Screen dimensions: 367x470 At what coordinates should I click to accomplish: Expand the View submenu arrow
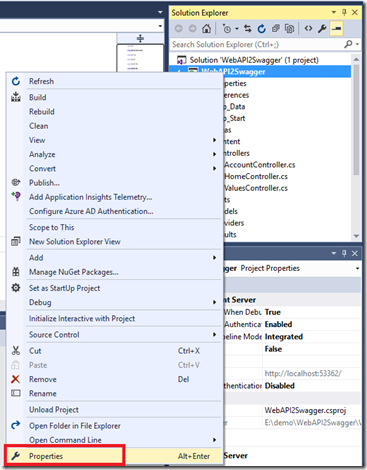click(x=215, y=140)
